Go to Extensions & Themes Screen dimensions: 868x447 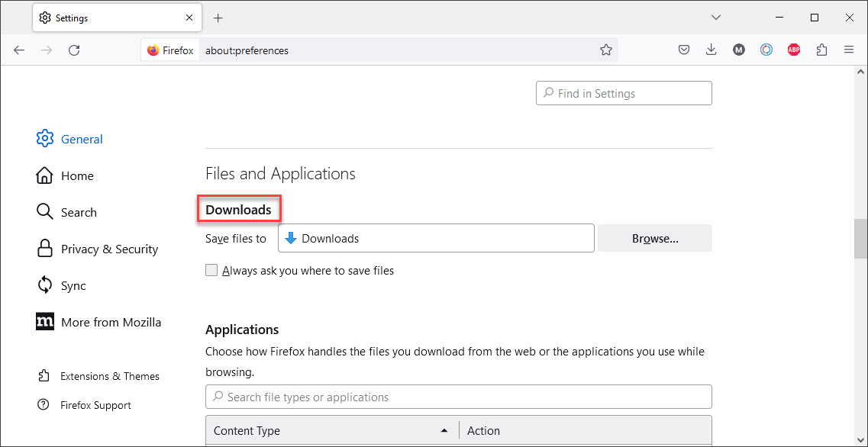[109, 376]
